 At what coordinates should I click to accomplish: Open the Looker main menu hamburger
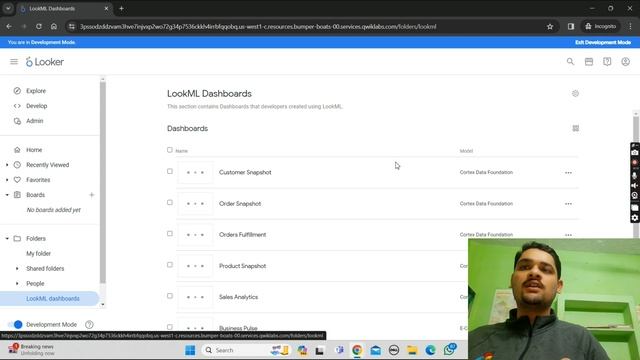(x=14, y=62)
